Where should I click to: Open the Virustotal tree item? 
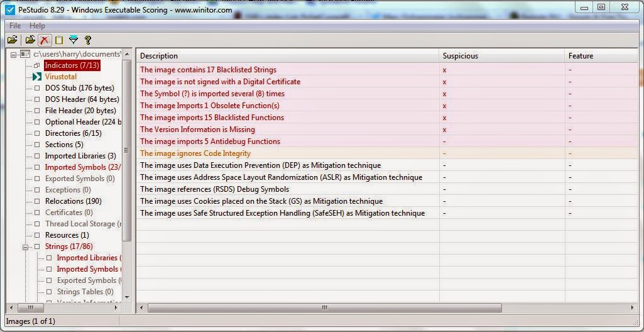click(x=61, y=77)
